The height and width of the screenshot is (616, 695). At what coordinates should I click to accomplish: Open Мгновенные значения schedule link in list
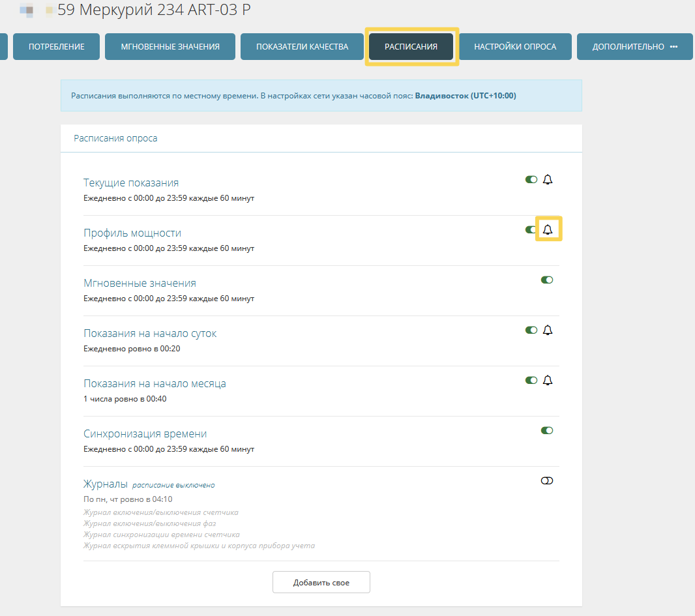coord(140,283)
